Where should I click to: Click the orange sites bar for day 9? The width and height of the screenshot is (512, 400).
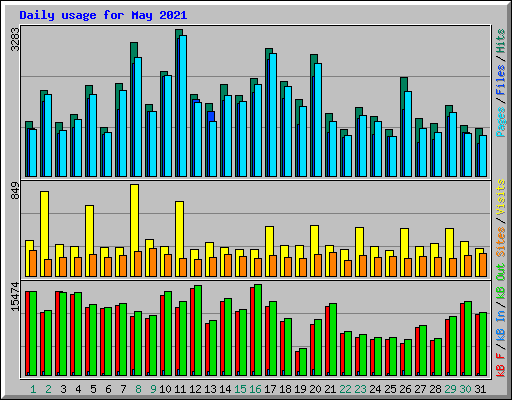point(153,262)
